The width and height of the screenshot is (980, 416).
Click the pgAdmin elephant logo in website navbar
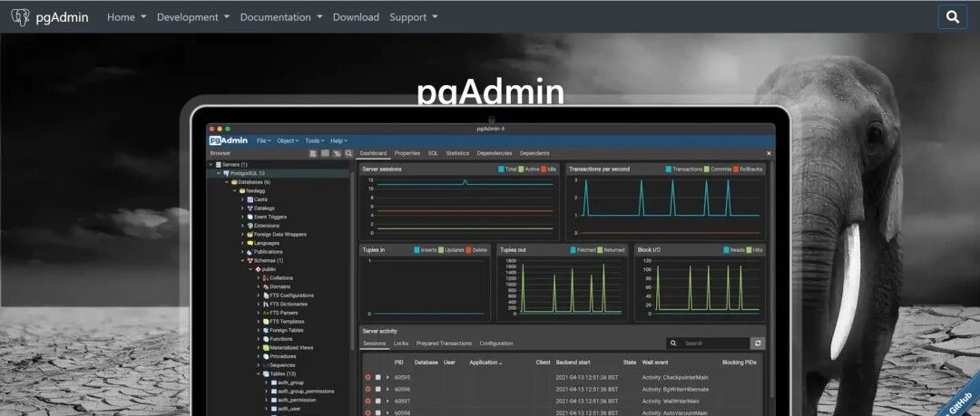20,17
